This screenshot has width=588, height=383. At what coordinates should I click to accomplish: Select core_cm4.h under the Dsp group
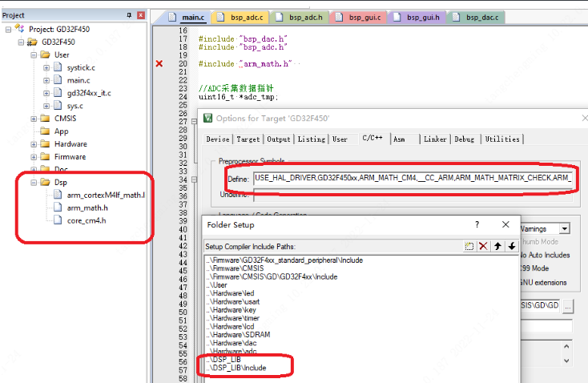tap(87, 220)
